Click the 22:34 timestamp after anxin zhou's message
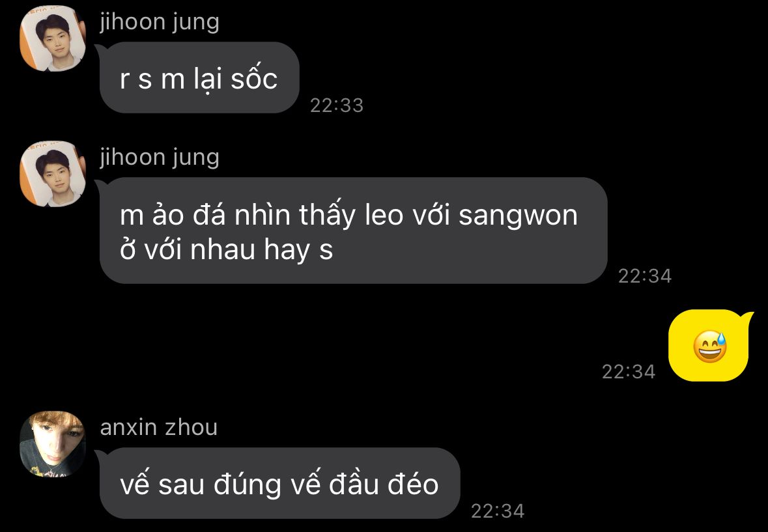The height and width of the screenshot is (532, 768). pyautogui.click(x=498, y=511)
